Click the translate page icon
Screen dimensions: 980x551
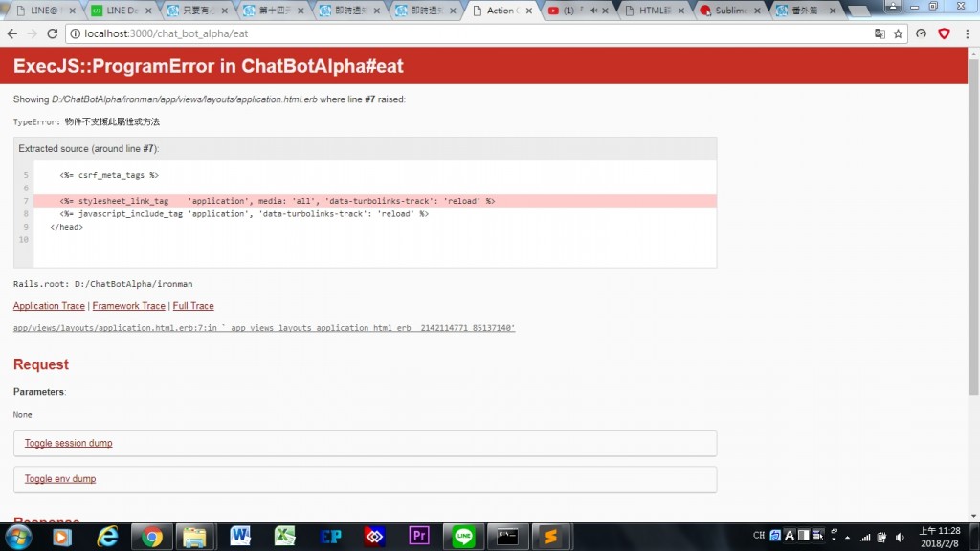(880, 33)
